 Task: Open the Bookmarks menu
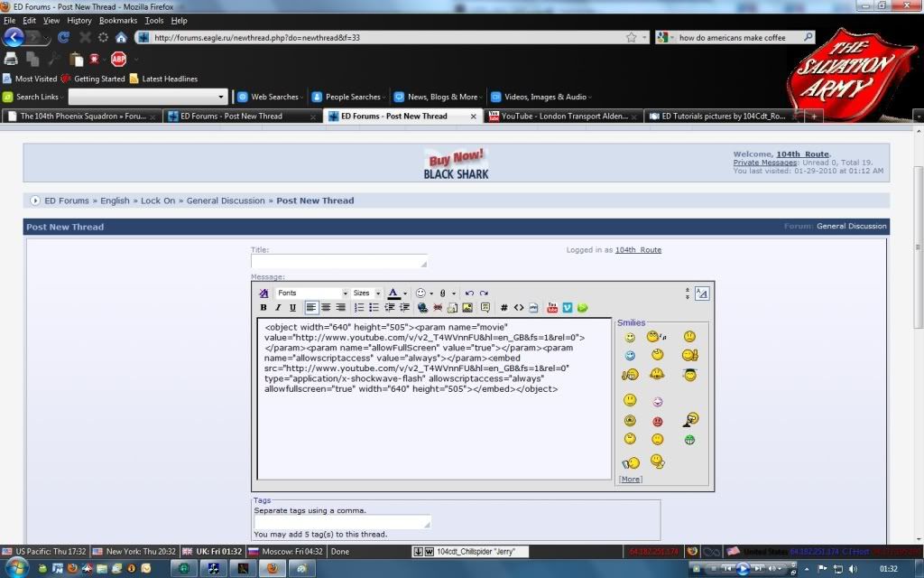click(118, 20)
